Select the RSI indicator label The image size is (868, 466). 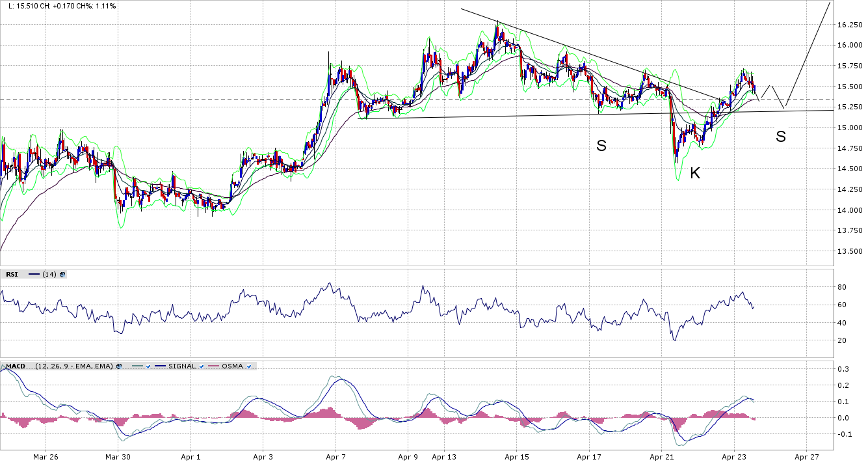point(12,275)
